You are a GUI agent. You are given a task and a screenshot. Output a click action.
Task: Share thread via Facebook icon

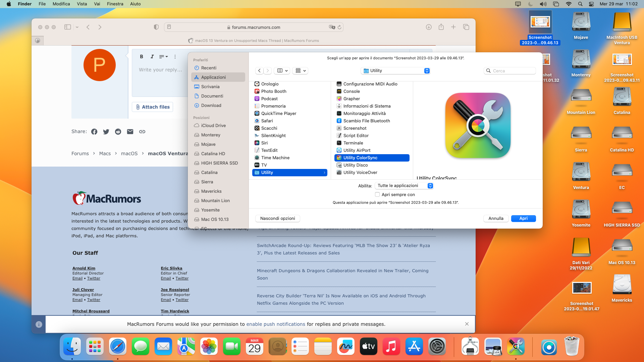click(94, 132)
